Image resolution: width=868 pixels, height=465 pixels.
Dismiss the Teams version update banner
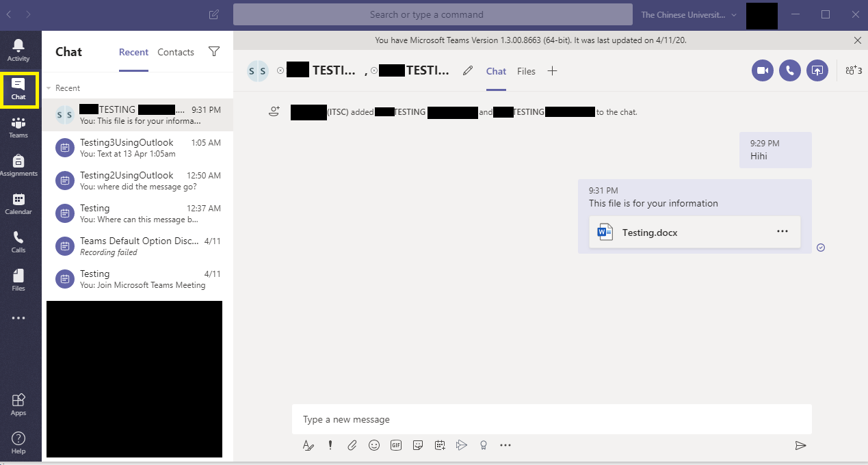point(858,40)
